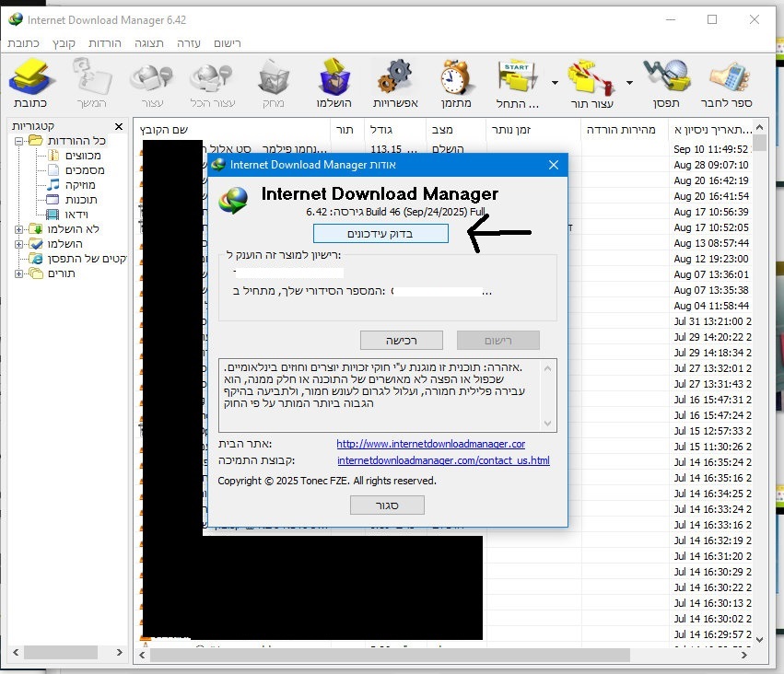Open the File (קובץ) menu

64,43
